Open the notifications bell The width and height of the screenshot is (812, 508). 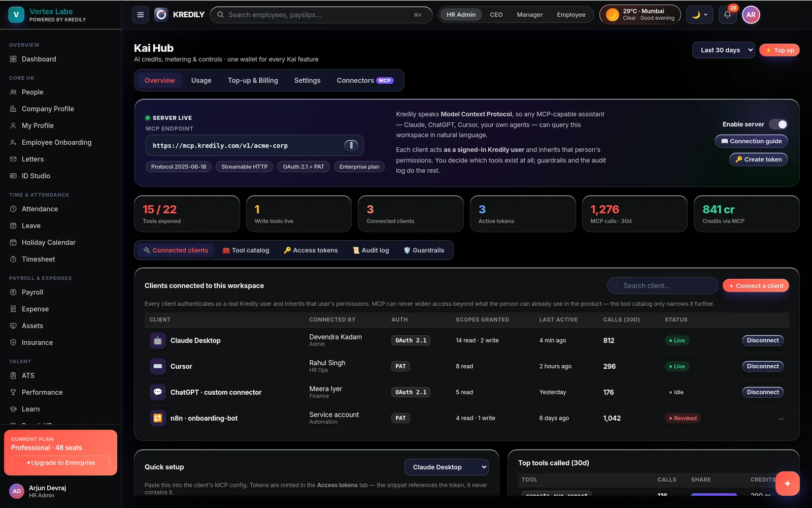point(727,15)
